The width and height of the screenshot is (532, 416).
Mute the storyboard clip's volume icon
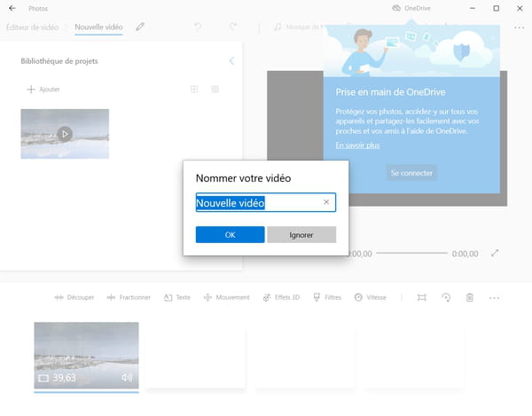[x=127, y=377]
